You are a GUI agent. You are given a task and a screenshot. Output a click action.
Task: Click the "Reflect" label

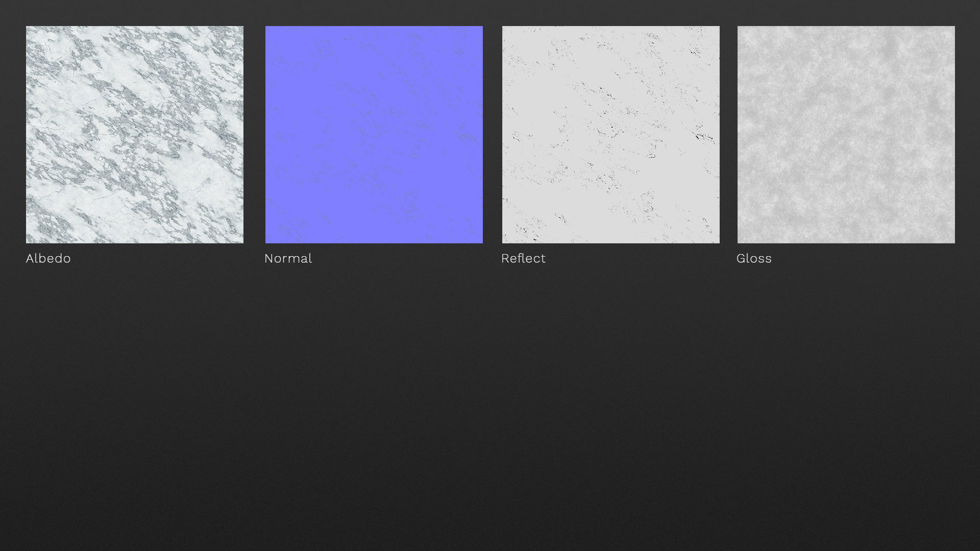[524, 258]
